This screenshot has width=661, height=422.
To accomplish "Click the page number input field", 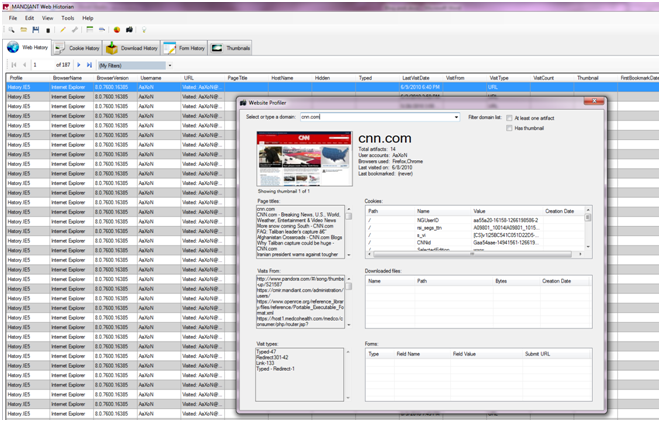I will pos(42,65).
